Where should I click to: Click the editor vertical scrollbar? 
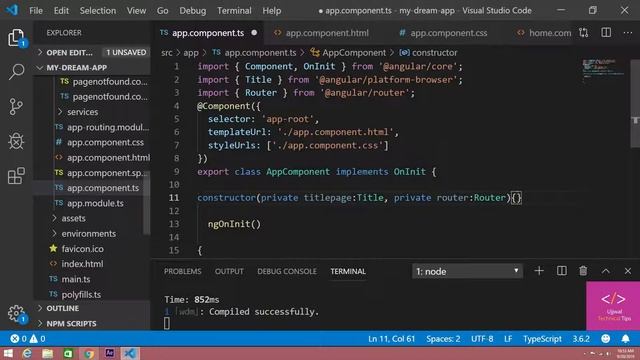[635, 104]
